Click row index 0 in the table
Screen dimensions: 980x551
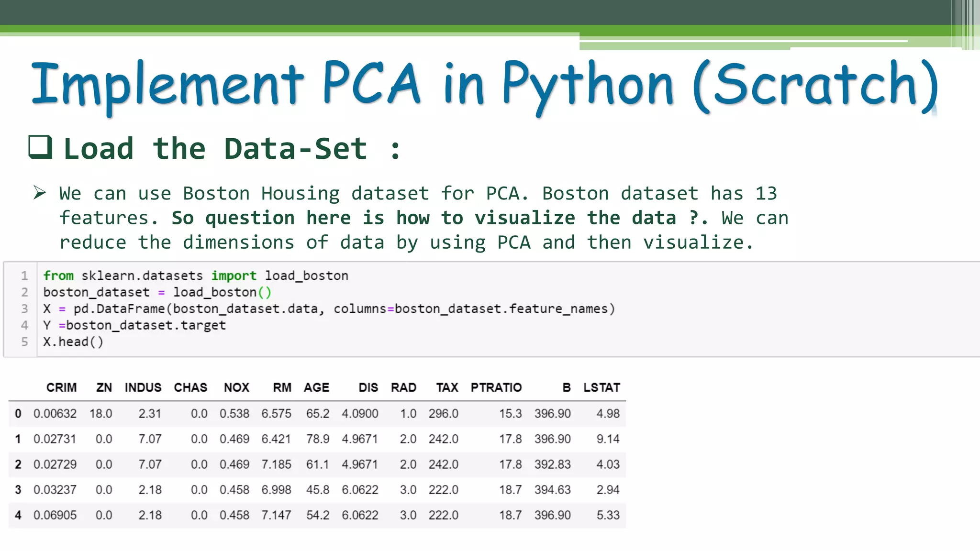(18, 413)
